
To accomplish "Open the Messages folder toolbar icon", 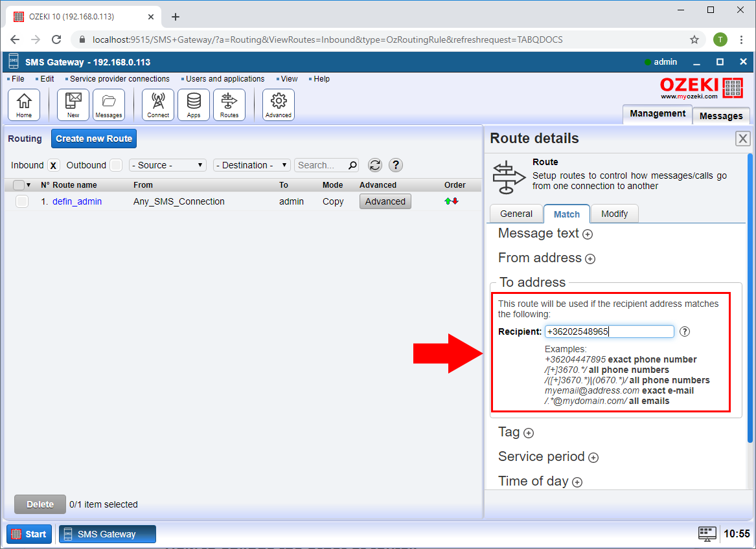I will point(109,105).
